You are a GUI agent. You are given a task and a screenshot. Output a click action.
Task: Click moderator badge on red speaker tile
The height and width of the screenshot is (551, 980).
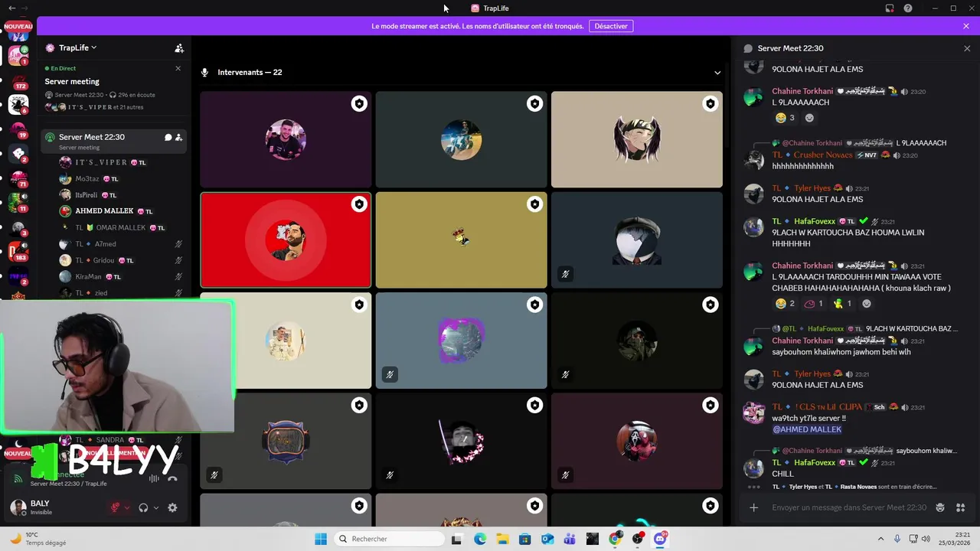[x=359, y=204]
